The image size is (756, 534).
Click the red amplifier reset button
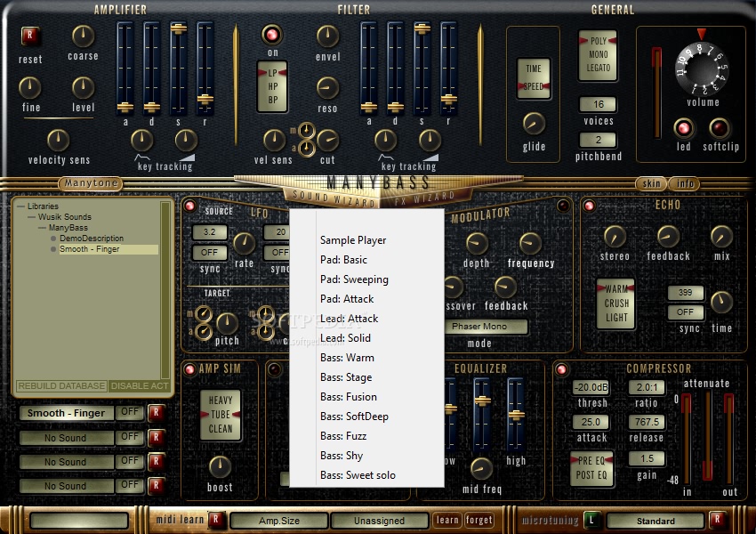pyautogui.click(x=30, y=36)
